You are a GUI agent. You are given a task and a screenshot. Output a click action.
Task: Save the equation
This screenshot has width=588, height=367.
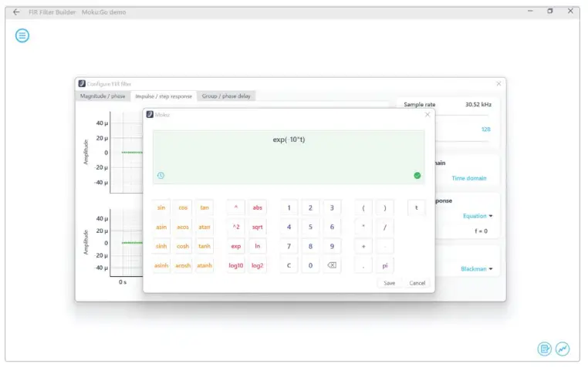[389, 283]
